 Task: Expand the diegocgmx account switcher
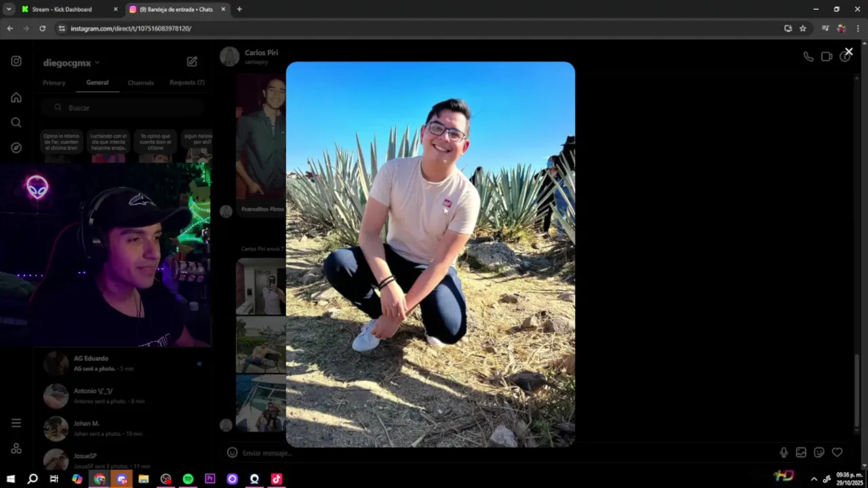71,63
